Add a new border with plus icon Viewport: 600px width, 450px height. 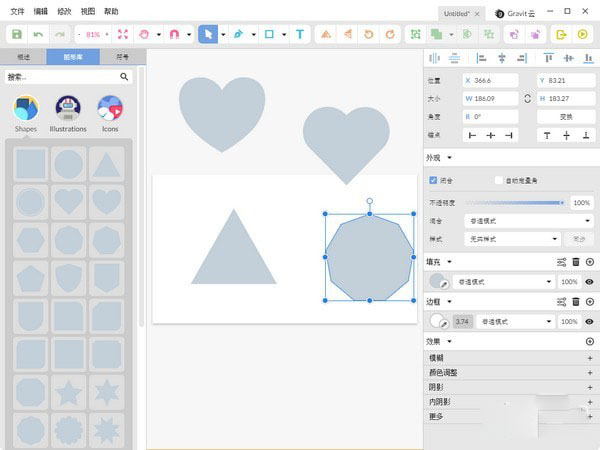point(590,301)
